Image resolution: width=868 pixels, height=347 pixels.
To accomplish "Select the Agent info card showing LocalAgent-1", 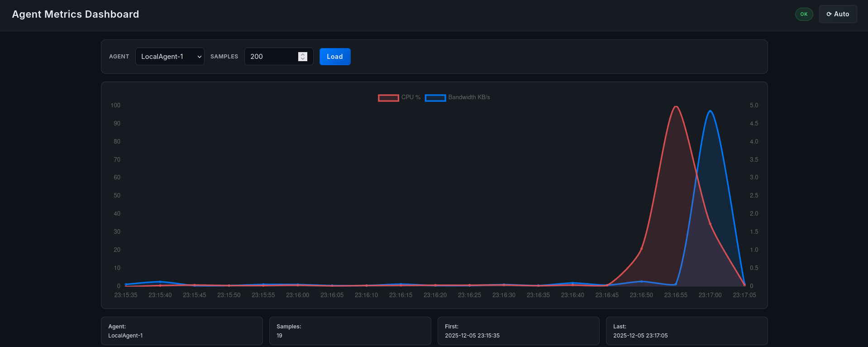I will click(x=181, y=331).
